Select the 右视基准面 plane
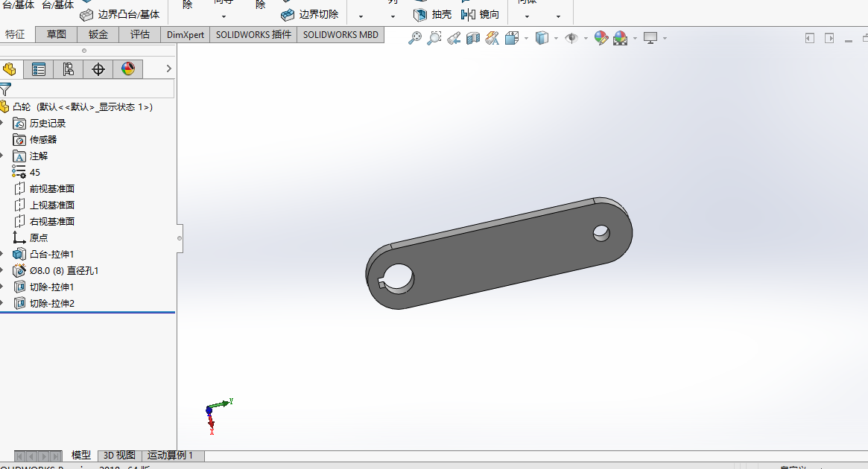868x469 pixels. click(44, 221)
